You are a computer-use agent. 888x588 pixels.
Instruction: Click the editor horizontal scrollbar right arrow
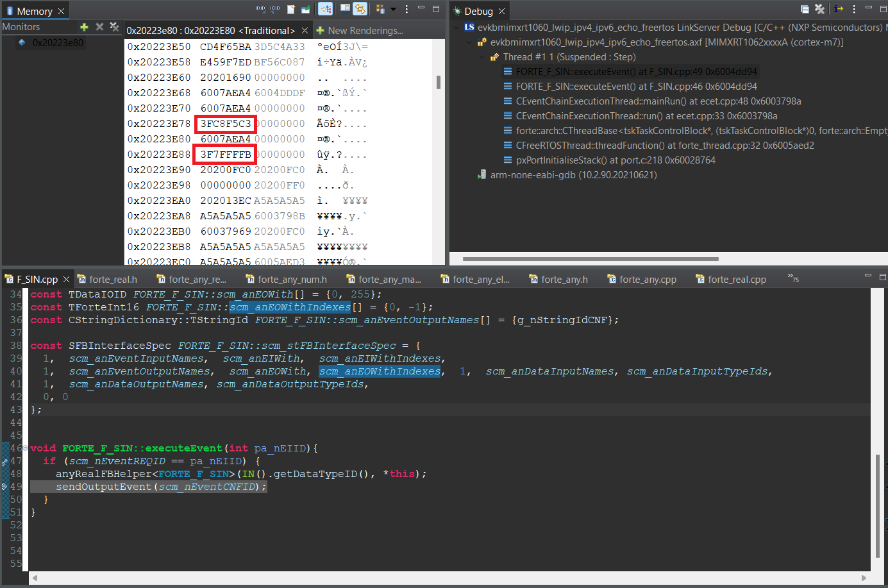point(864,578)
